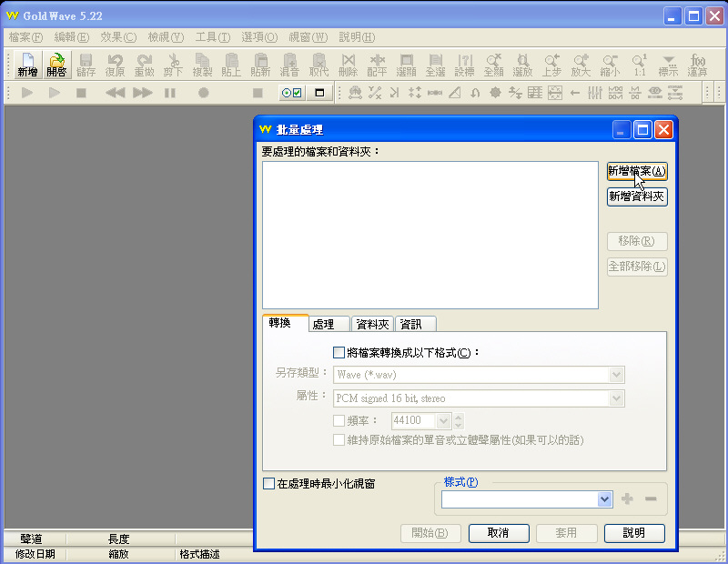Image resolution: width=728 pixels, height=564 pixels.
Task: Click the red record button
Action: (204, 93)
